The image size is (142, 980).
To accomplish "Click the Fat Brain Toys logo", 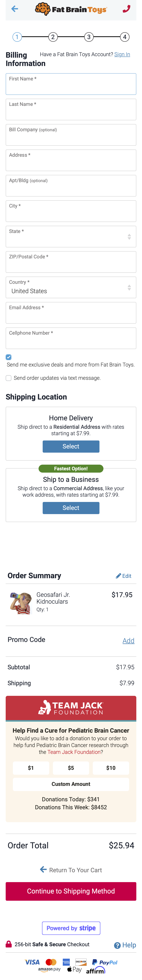I will [x=71, y=9].
